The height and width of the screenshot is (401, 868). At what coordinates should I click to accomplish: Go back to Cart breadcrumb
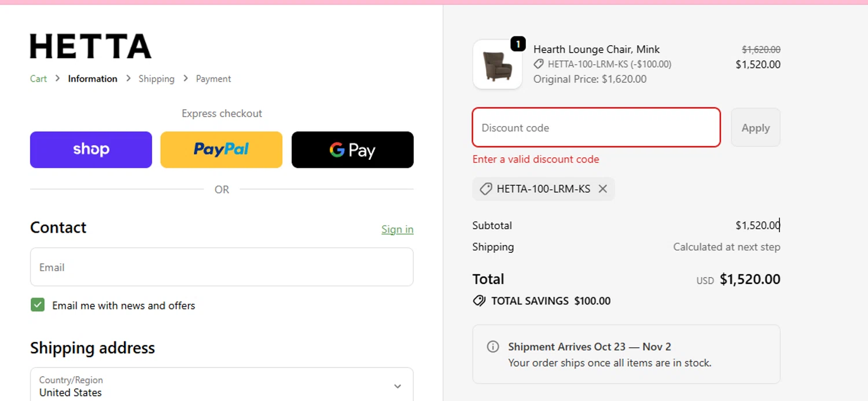tap(38, 79)
